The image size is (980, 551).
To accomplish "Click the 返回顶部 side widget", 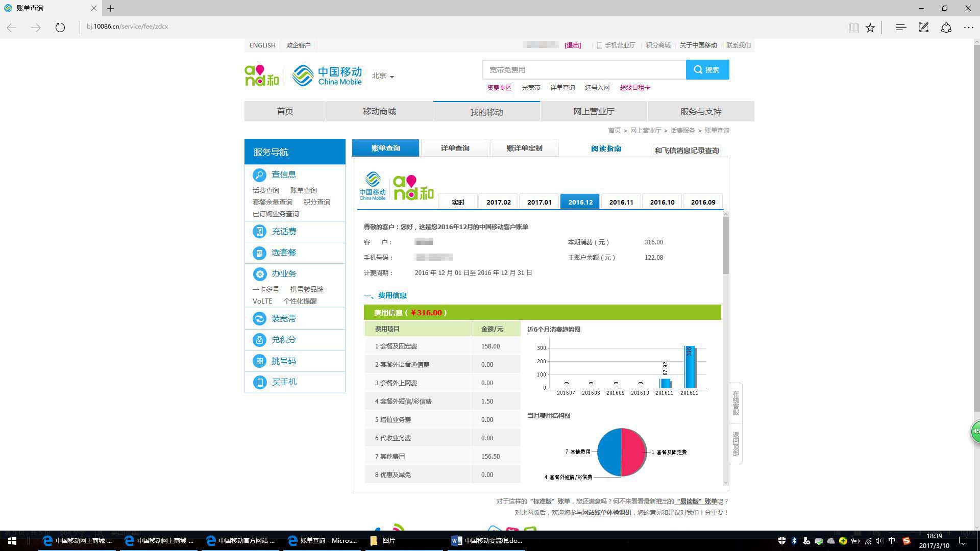I will point(736,444).
